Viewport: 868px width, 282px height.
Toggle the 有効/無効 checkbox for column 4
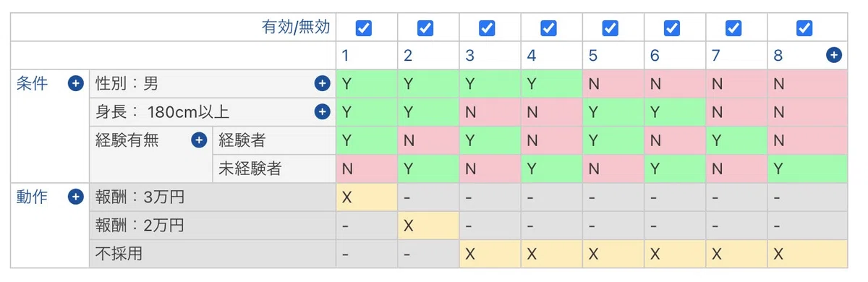[549, 28]
